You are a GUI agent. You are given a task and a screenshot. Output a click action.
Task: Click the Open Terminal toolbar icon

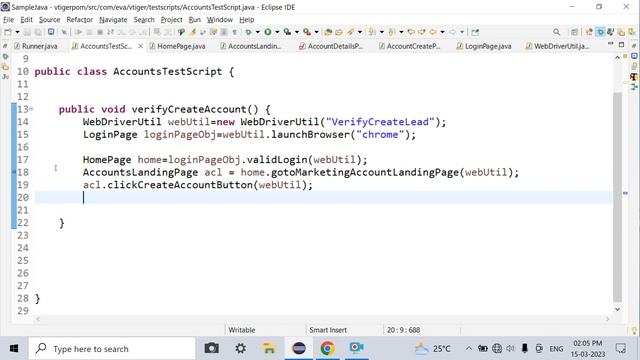click(51, 32)
